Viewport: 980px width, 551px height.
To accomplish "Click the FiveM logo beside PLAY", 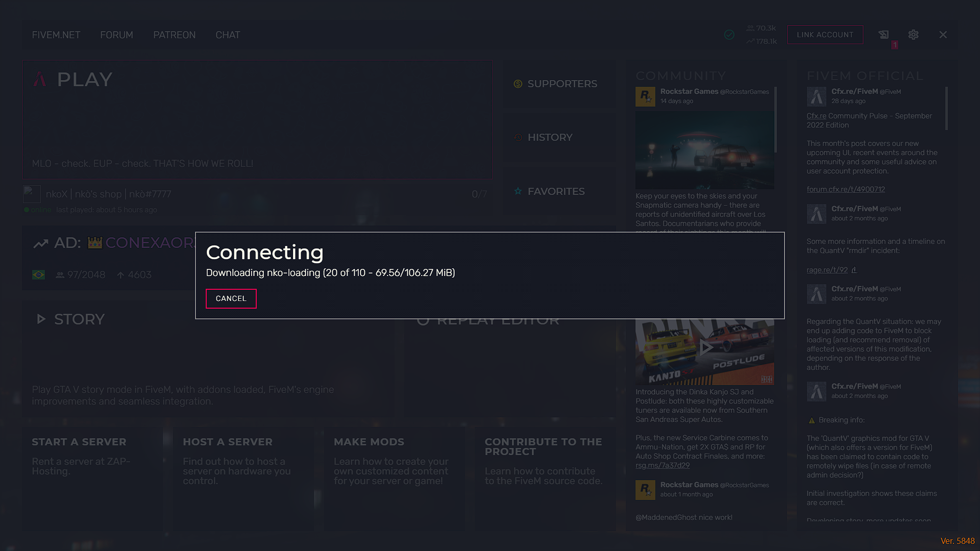I will tap(40, 79).
